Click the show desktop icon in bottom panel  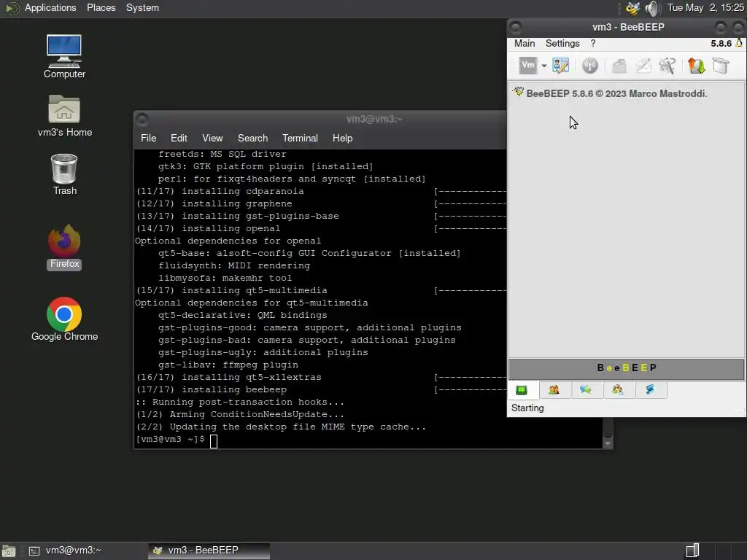(x=9, y=551)
